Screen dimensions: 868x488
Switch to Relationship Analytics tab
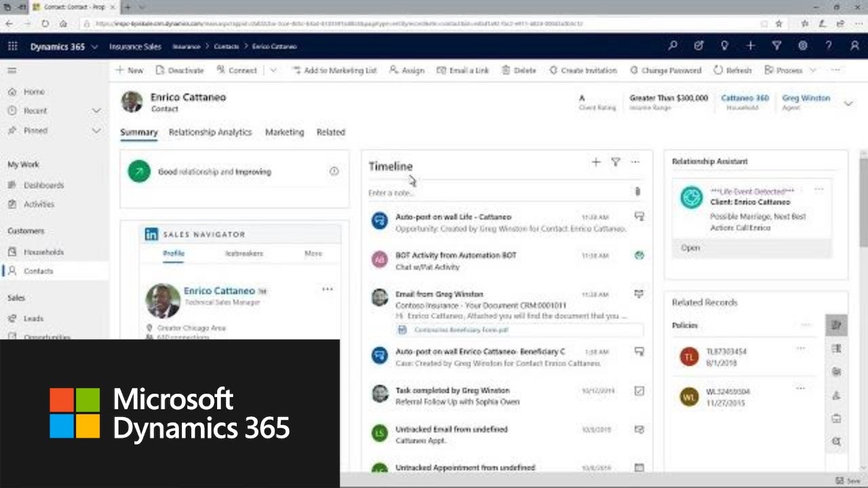point(210,132)
